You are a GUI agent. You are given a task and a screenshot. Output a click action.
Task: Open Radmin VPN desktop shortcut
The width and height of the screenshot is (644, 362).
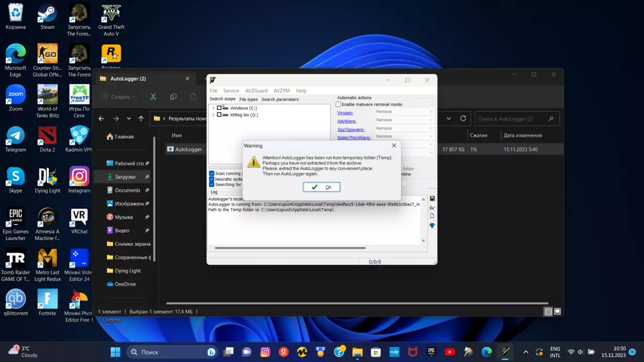79,139
